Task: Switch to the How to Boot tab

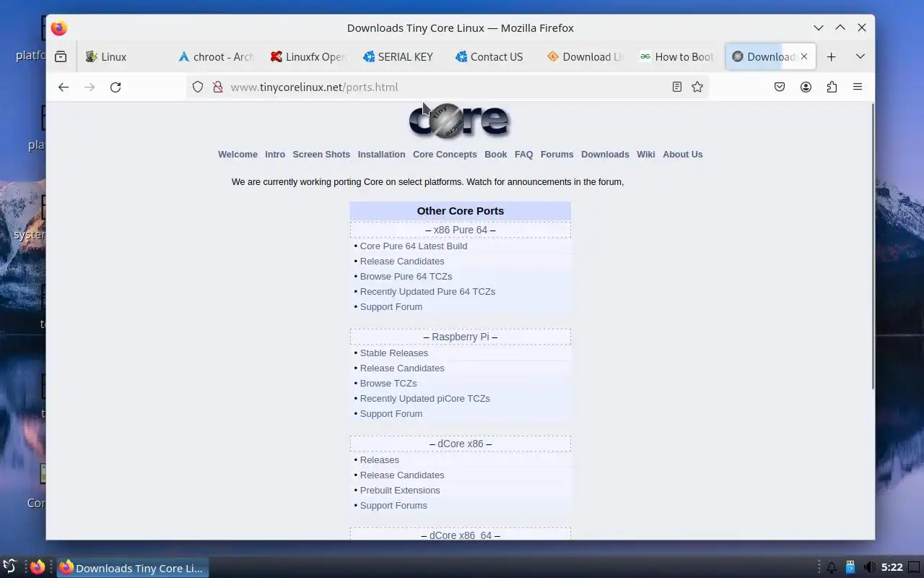Action: point(679,56)
